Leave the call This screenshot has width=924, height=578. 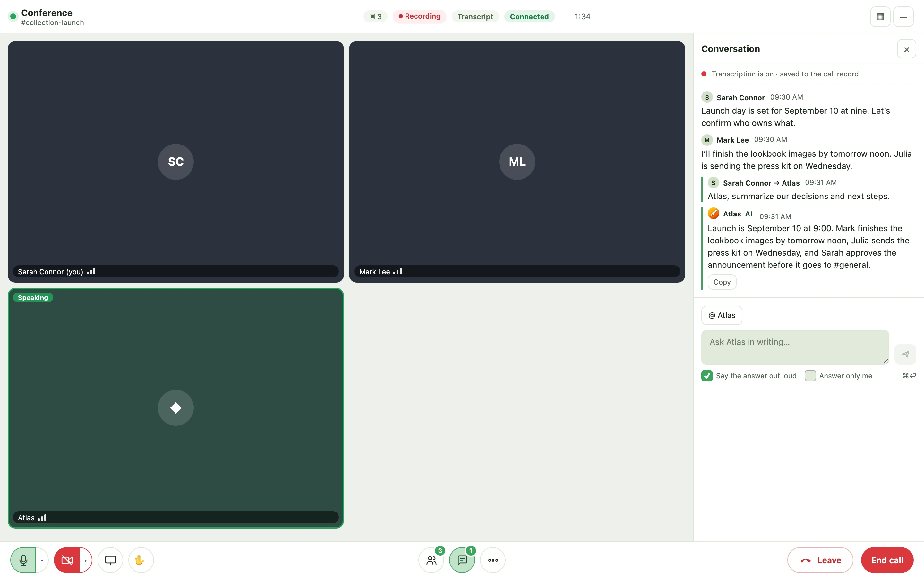click(820, 560)
